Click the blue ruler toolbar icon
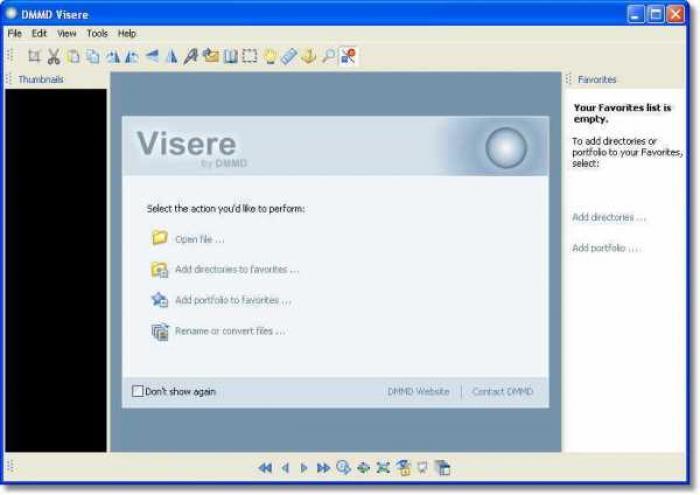The image size is (700, 495). point(289,56)
